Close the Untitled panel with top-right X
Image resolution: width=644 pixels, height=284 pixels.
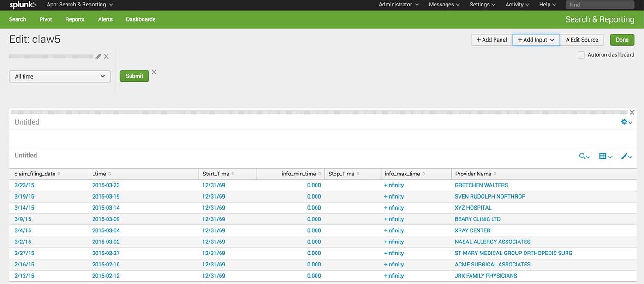tap(632, 112)
